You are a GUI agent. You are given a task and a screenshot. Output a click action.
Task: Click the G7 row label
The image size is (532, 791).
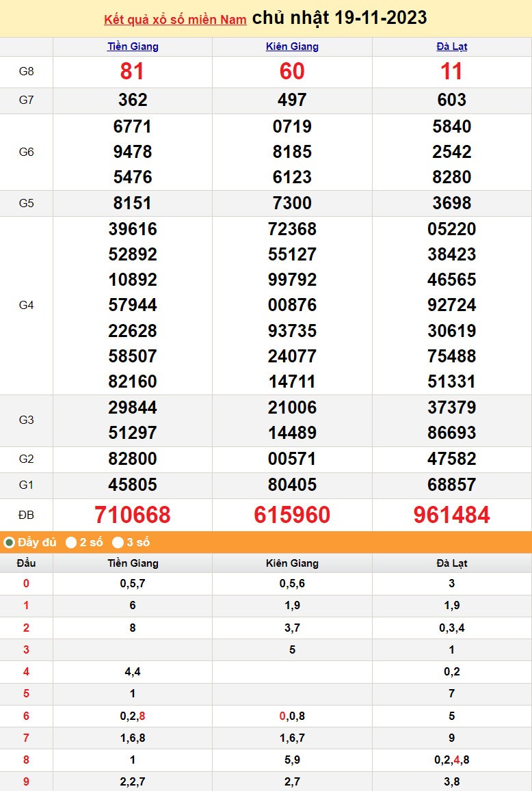[x=26, y=100]
